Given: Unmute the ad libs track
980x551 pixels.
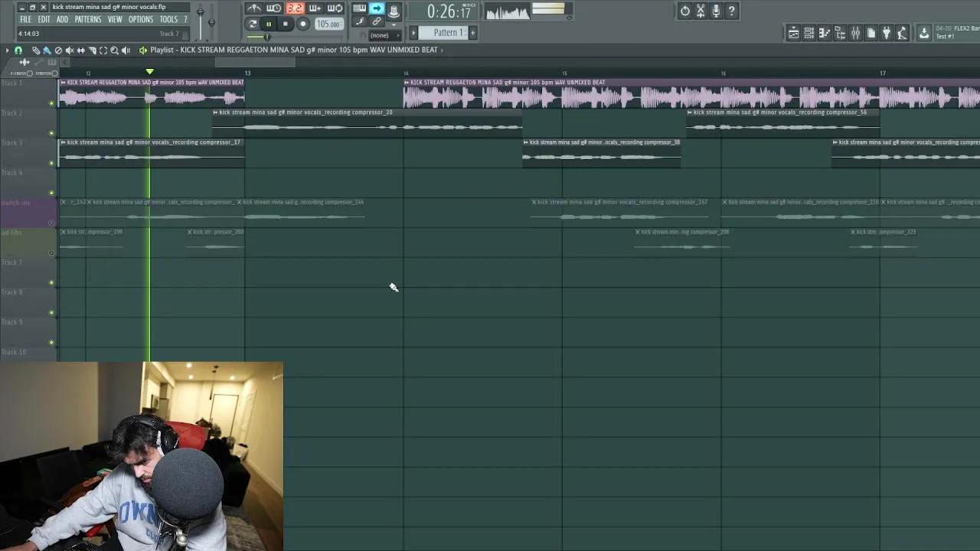Looking at the screenshot, I should tap(52, 253).
